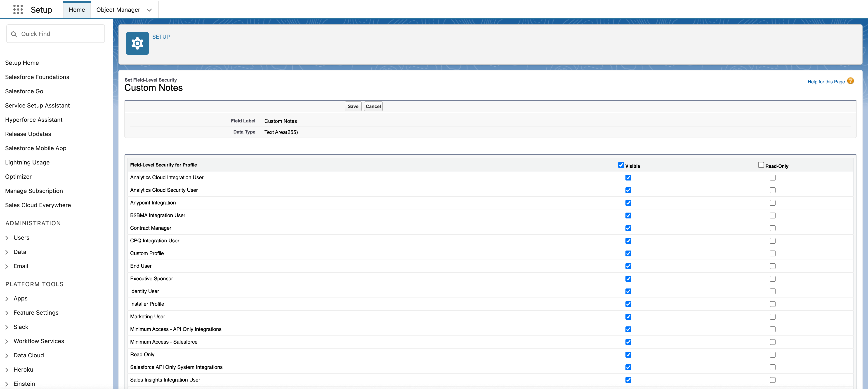Open the Object Manager tab
Screen dimensions: 868x389
tap(118, 10)
